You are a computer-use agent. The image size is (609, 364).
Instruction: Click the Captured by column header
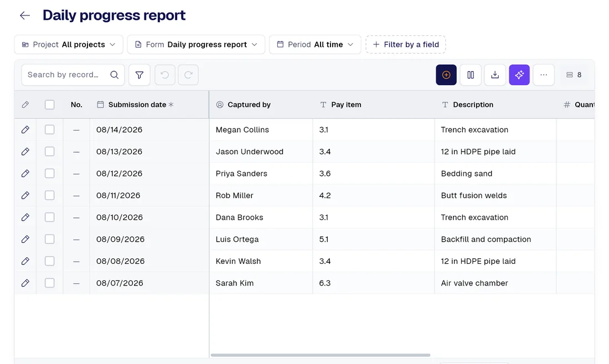[261, 105]
